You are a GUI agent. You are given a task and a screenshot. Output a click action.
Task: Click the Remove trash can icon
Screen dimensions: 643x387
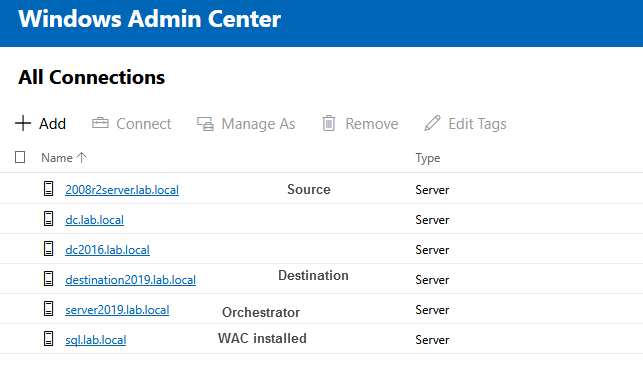click(329, 123)
